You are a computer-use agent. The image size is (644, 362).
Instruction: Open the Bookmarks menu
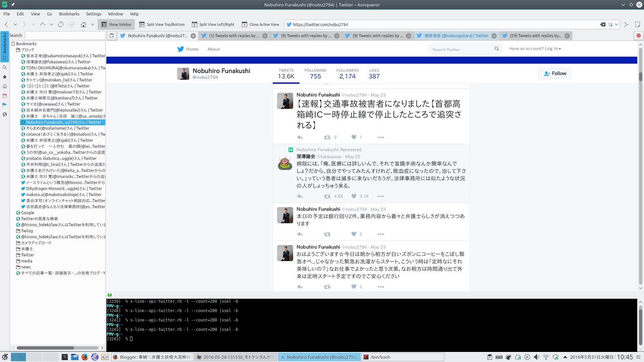69,14
